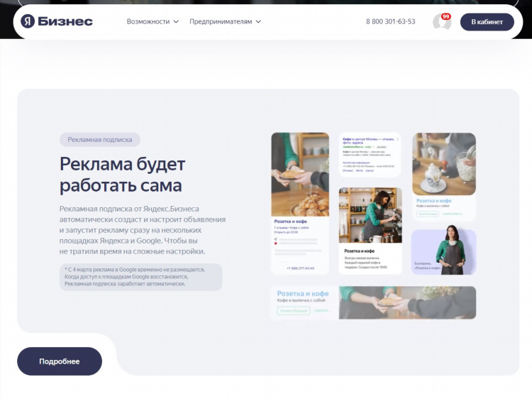This screenshot has height=399, width=532.
Task: Click the Подробнее button
Action: 60,361
